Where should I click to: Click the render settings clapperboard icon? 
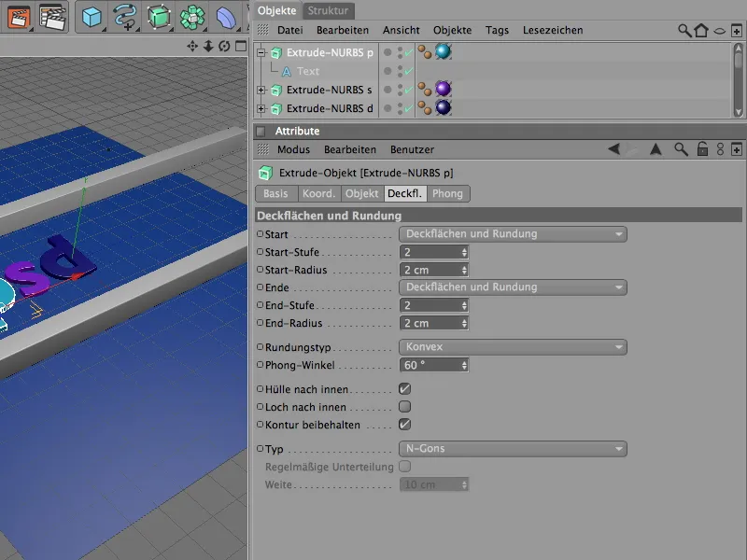pyautogui.click(x=54, y=17)
